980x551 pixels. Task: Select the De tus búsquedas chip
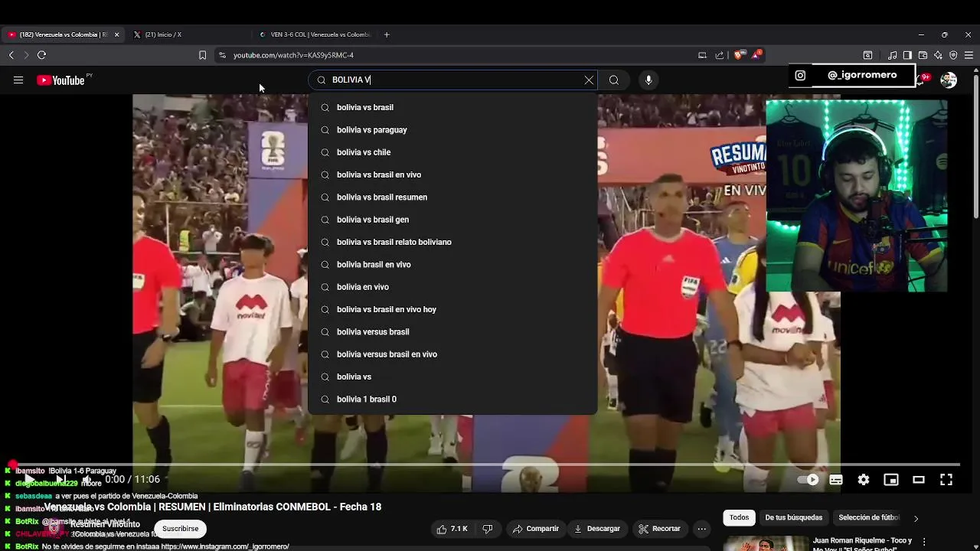click(794, 518)
